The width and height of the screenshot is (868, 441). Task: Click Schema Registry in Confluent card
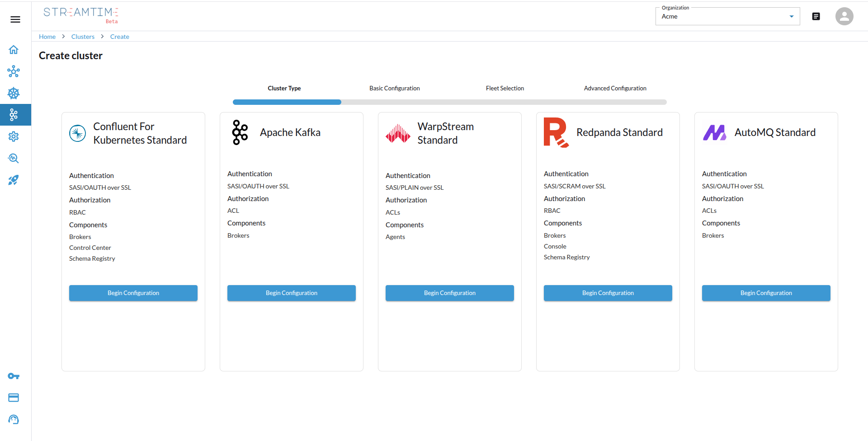pos(92,258)
